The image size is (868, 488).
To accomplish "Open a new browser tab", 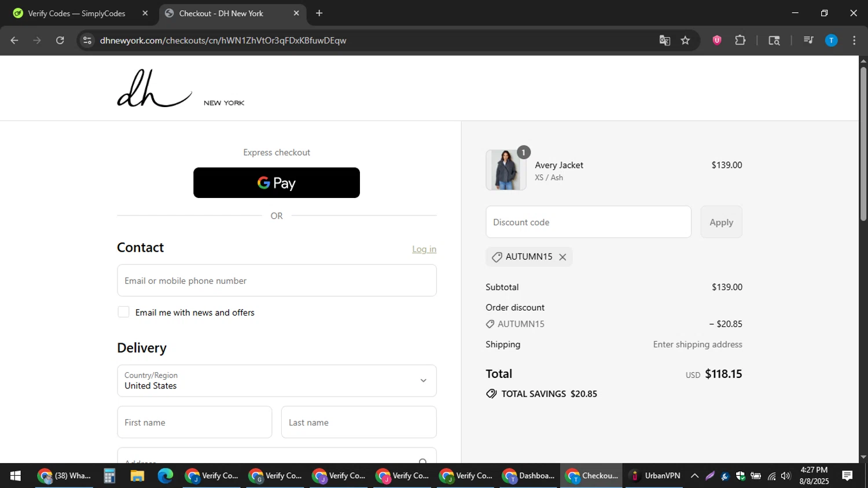I will (319, 13).
